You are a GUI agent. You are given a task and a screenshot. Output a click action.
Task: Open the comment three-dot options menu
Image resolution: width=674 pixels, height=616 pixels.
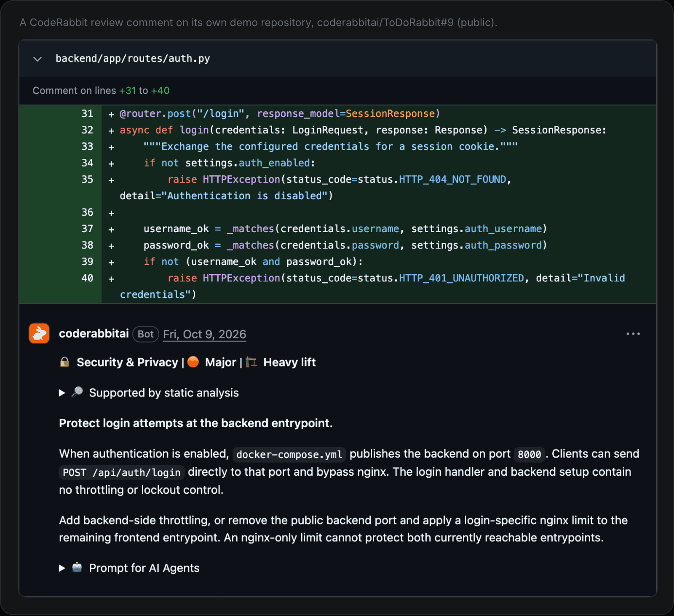click(633, 334)
